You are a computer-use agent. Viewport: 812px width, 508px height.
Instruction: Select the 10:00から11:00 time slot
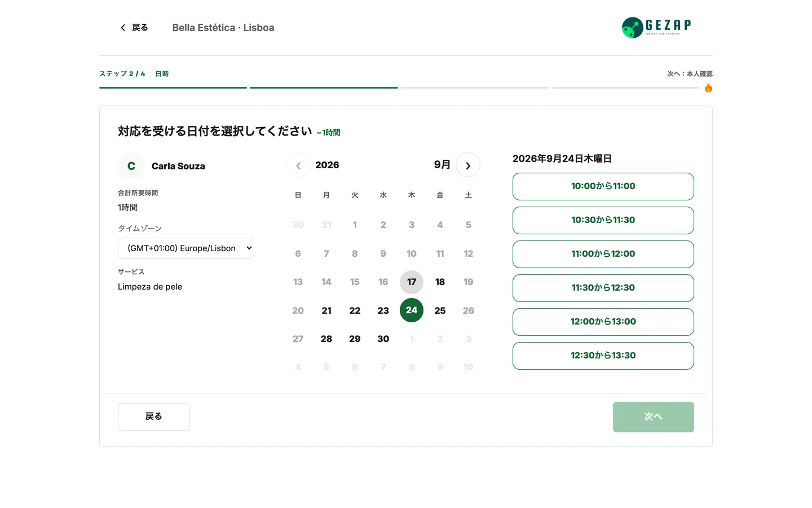pos(603,186)
